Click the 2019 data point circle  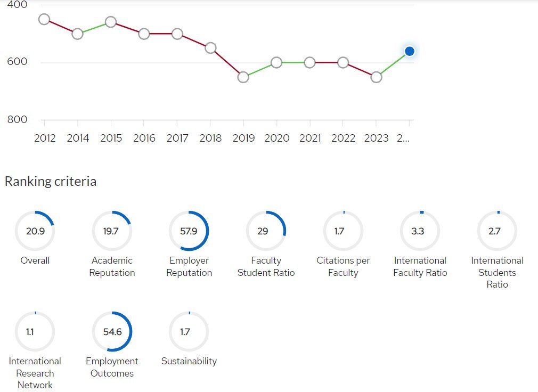point(243,77)
